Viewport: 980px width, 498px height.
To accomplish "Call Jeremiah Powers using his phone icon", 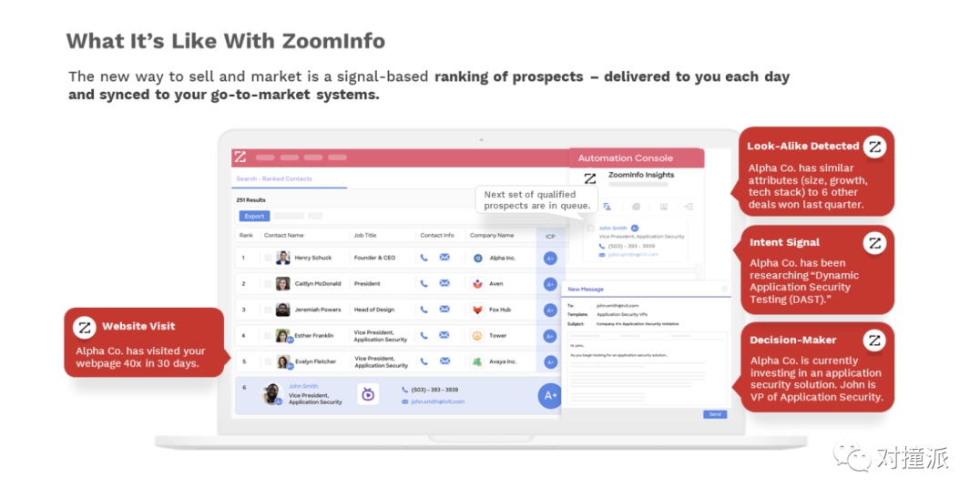I will (x=424, y=310).
